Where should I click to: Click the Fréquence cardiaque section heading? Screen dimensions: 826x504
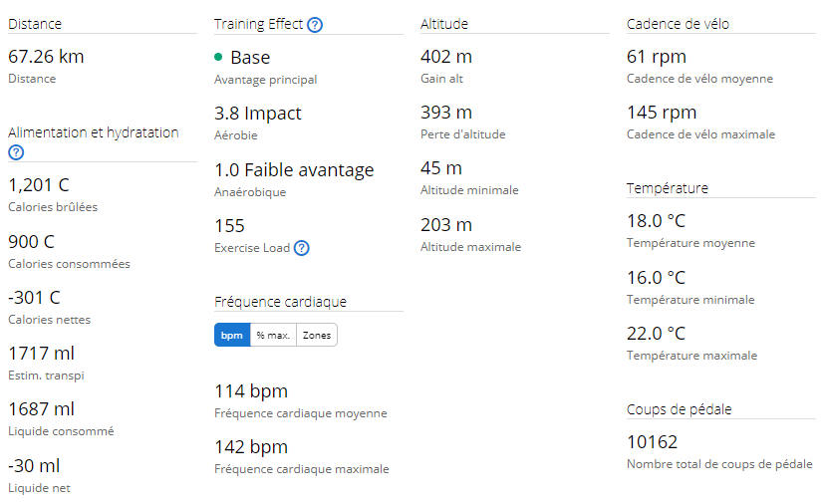click(x=280, y=302)
